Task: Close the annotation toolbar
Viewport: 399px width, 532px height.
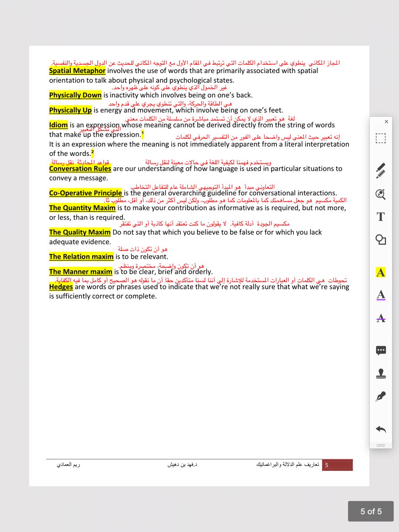Action: (386, 122)
